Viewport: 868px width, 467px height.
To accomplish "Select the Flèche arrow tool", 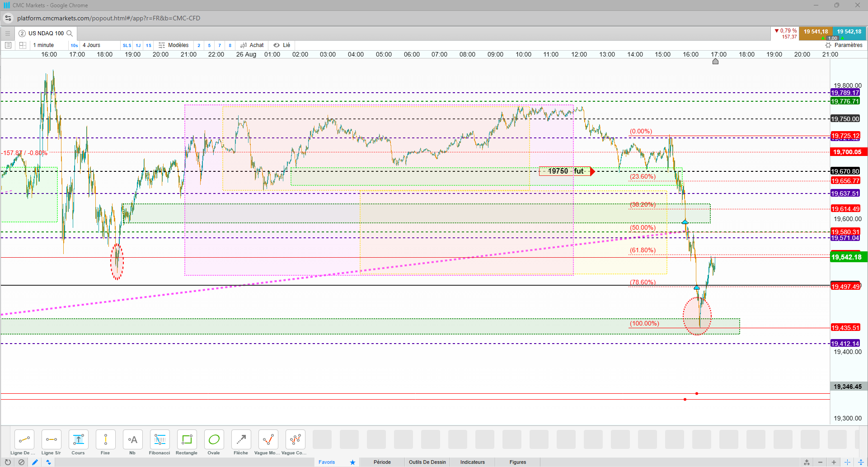I will pos(241,439).
